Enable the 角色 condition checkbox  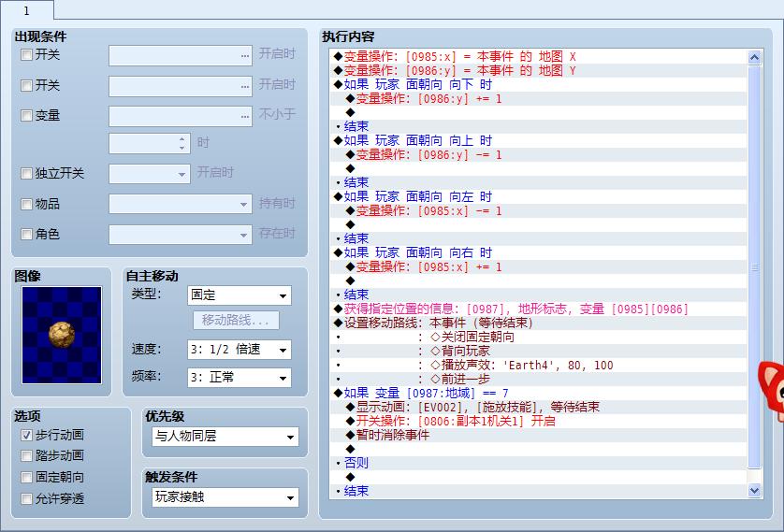tap(26, 234)
